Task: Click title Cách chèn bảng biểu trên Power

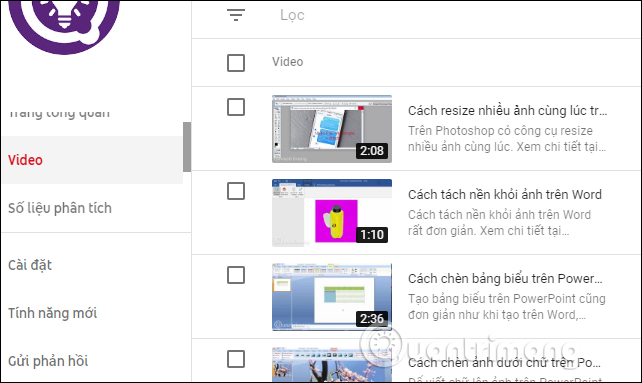Action: (505, 279)
